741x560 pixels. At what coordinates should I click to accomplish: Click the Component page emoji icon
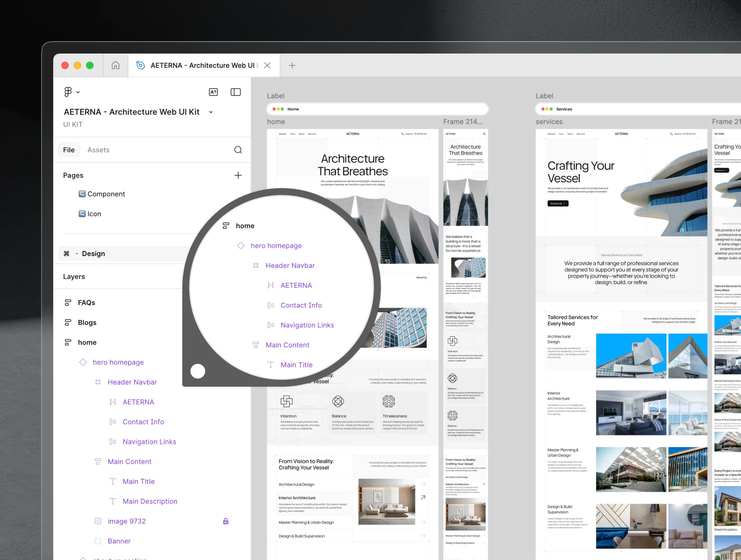(x=82, y=194)
